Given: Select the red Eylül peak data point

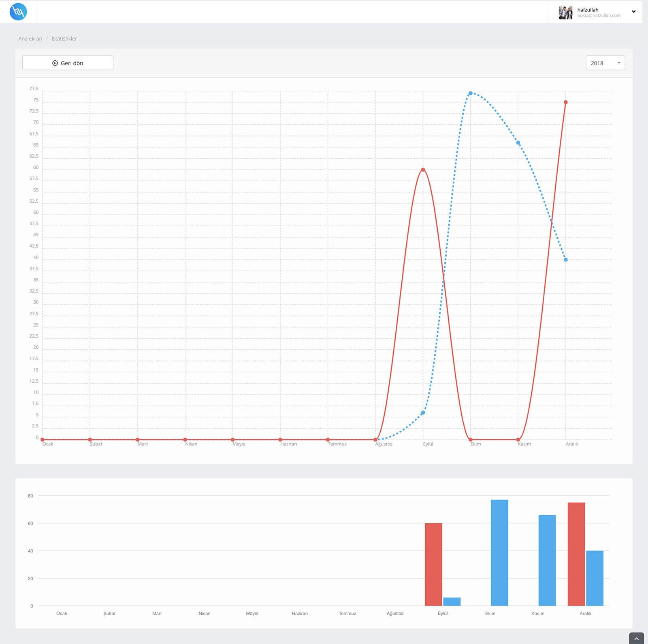Looking at the screenshot, I should 423,170.
